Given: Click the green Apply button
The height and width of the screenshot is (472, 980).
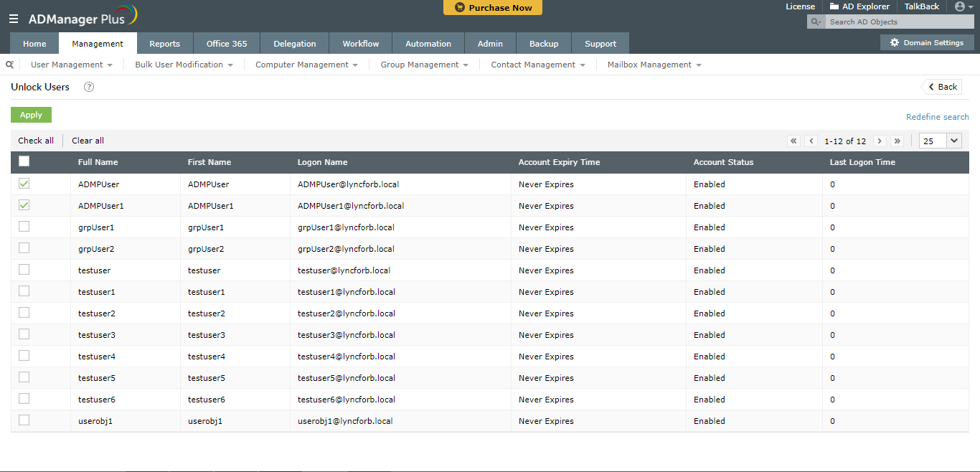Looking at the screenshot, I should 31,115.
